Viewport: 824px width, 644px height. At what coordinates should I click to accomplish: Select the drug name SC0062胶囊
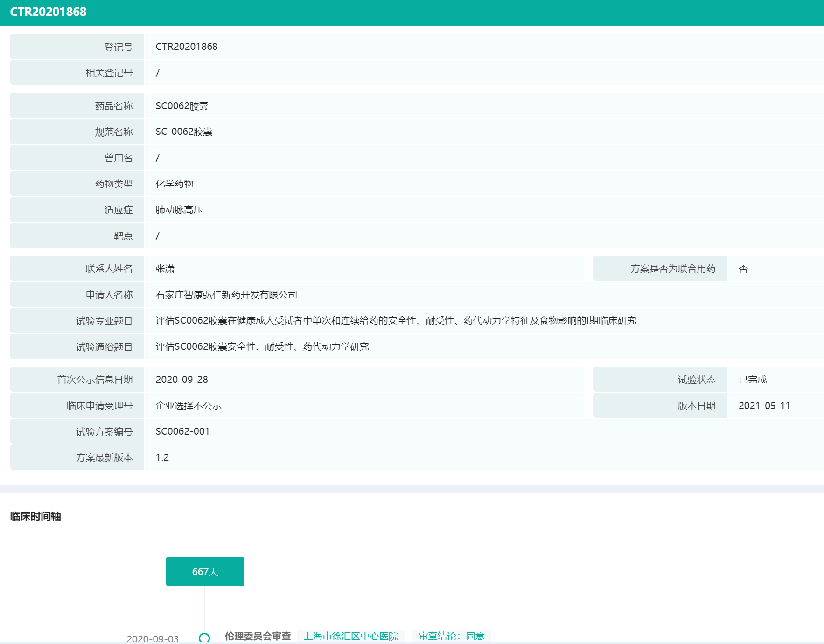[182, 106]
